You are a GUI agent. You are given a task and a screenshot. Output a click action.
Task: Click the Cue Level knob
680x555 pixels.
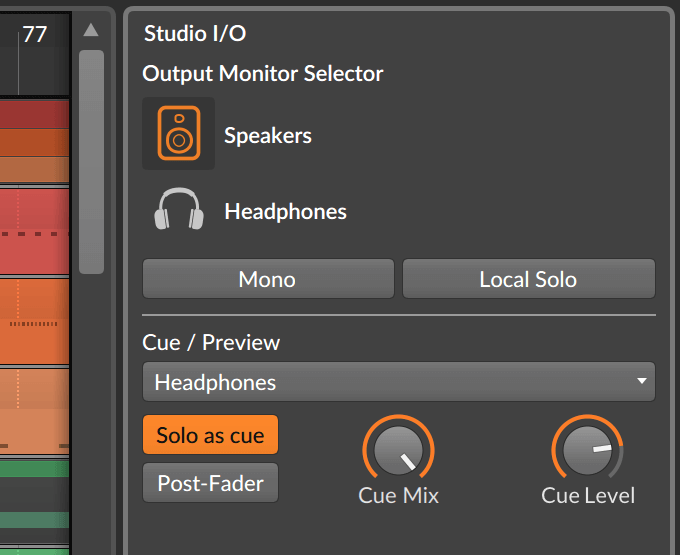pyautogui.click(x=587, y=449)
